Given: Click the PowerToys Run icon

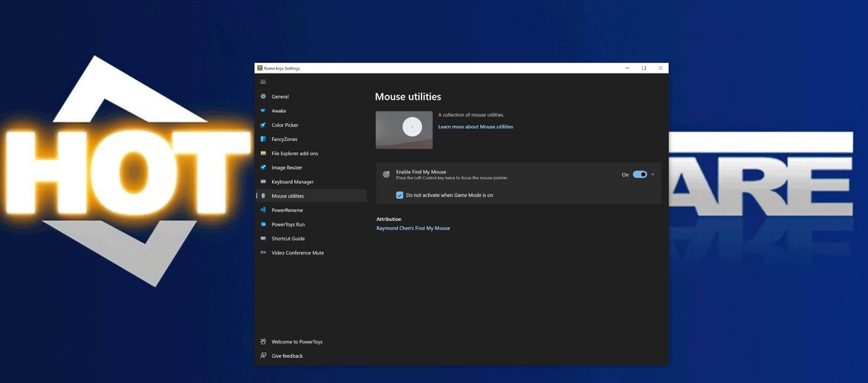Looking at the screenshot, I should point(263,224).
